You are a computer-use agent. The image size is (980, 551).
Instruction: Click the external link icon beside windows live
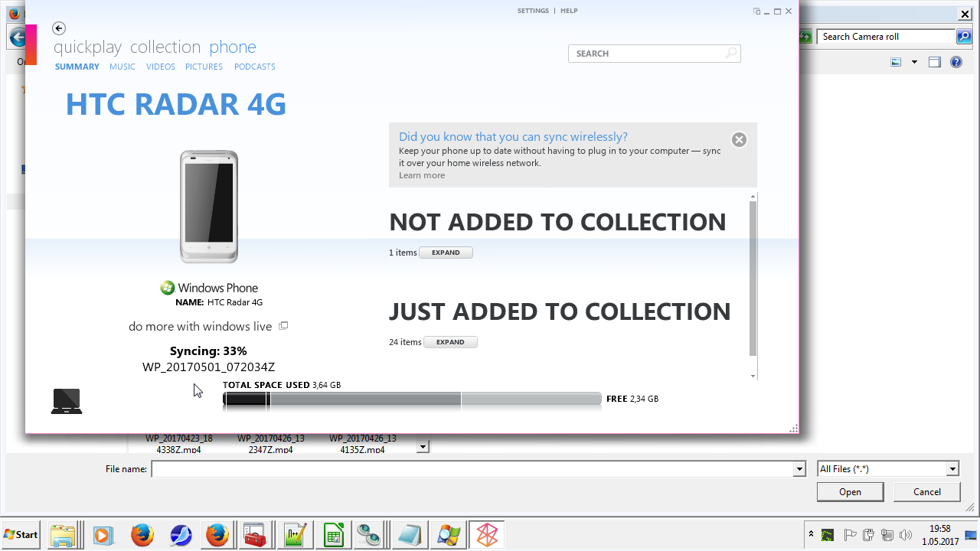click(x=283, y=326)
